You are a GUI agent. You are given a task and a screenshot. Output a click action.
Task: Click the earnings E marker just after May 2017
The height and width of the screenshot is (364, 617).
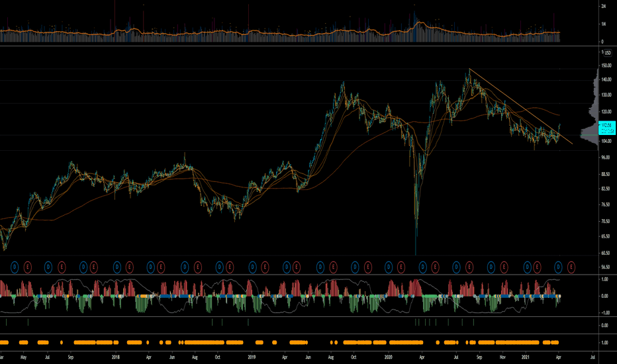(x=27, y=267)
